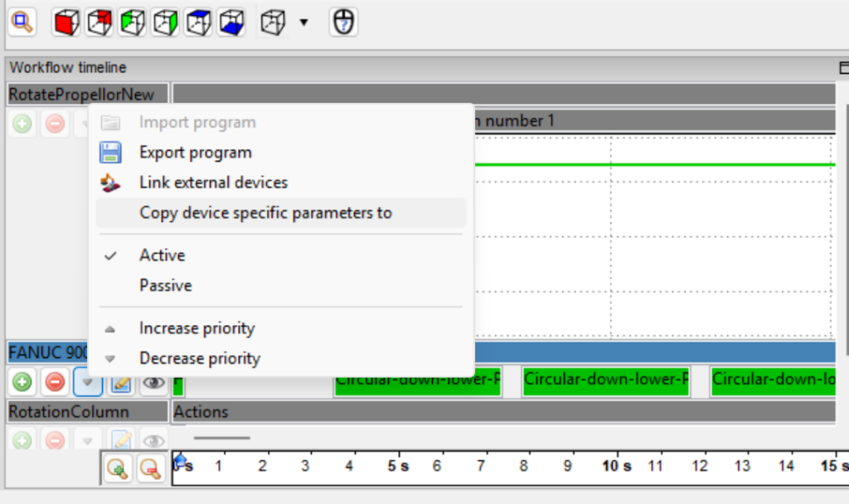Zoom in on the workflow timeline
This screenshot has height=504, width=849.
point(119,469)
